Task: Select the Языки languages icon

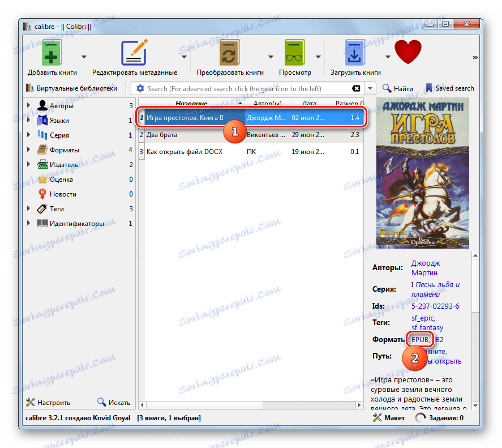Action: 42,120
